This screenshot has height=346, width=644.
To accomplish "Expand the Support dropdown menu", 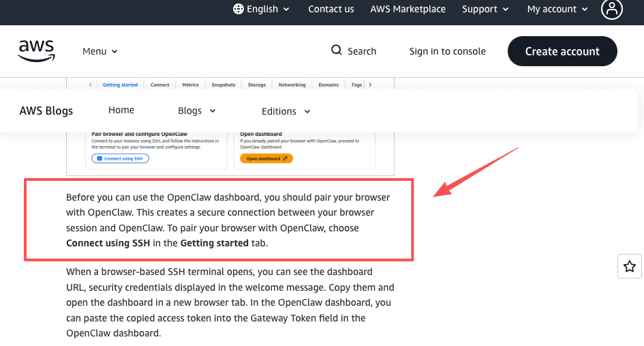I will pos(485,9).
